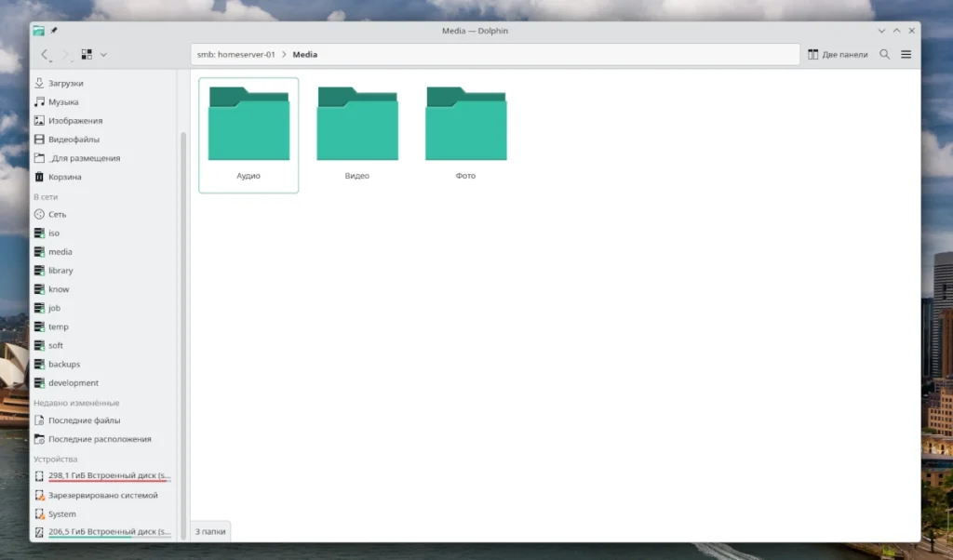This screenshot has height=560, width=953.
Task: Click the Media breadcrumb segment
Action: coord(305,55)
